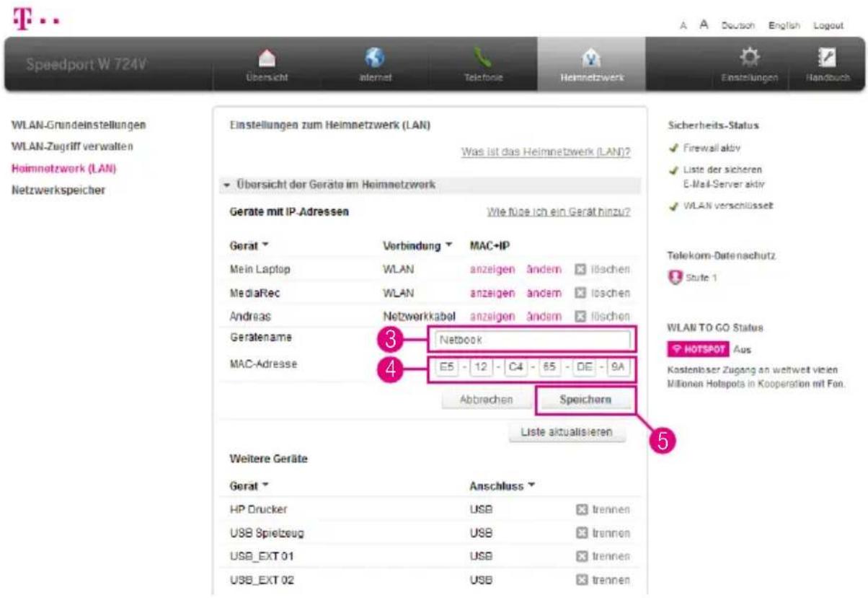
Task: Click the Liste aktualisieren button
Action: [x=567, y=433]
